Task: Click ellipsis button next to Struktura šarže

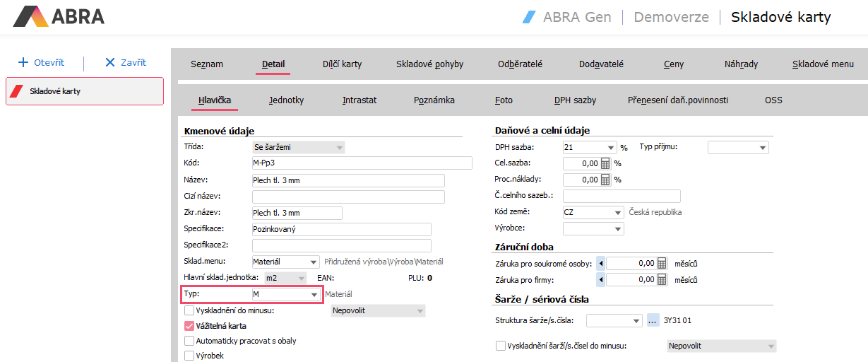Action: pos(653,320)
